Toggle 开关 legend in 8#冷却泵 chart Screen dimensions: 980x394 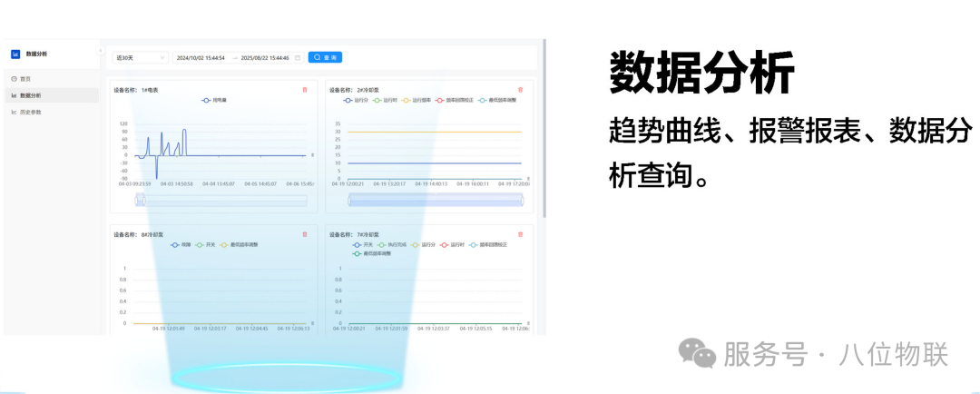pos(206,244)
